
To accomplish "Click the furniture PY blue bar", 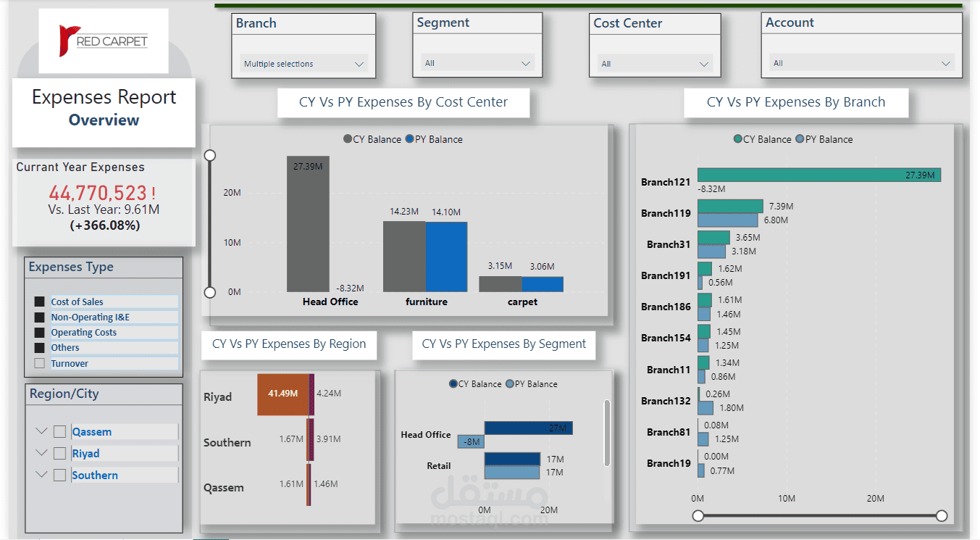I will pos(446,257).
